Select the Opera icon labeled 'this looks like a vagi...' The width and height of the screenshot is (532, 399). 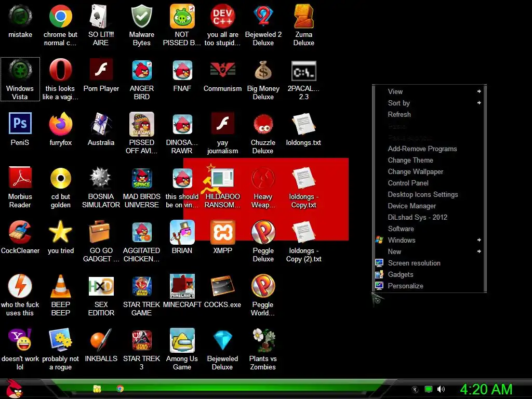[x=60, y=70]
